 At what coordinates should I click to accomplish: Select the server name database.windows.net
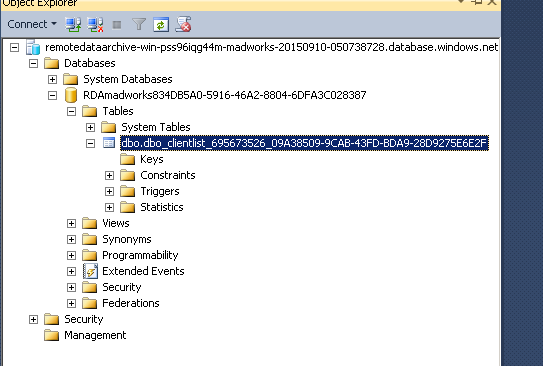tap(272, 47)
